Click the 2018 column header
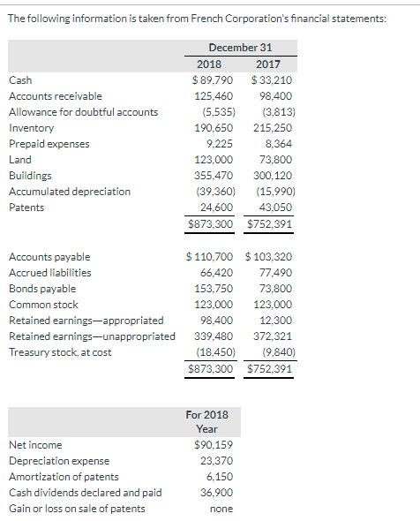Screen dimensions: 420x521 coord(209,64)
